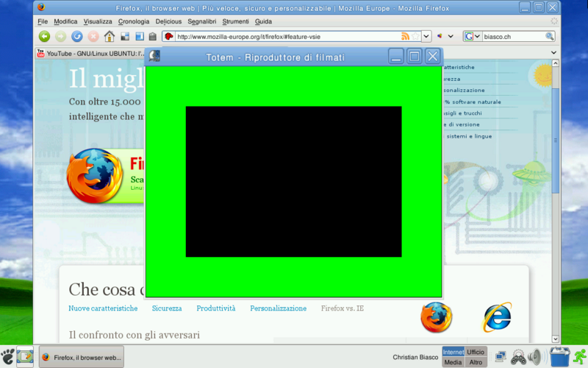This screenshot has width=588, height=368.
Task: Click the dark gray toolbar icon next to URL field
Action: [153, 36]
